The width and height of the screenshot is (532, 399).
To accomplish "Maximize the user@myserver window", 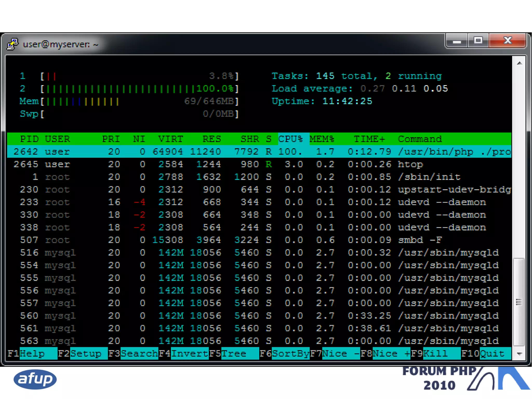I will pyautogui.click(x=478, y=41).
